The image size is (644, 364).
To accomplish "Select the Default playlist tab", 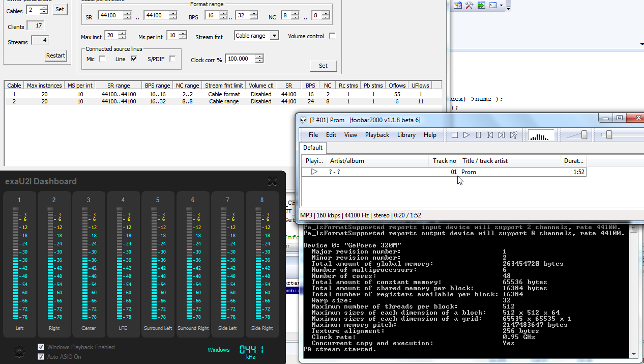I will 313,148.
